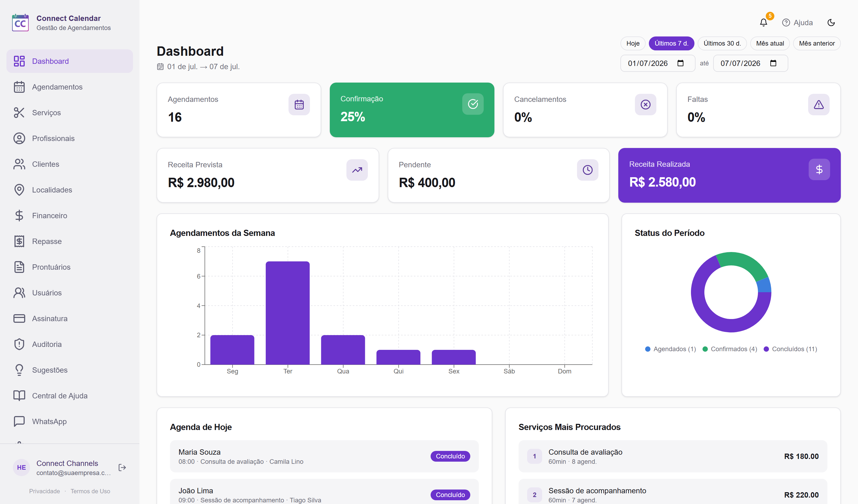Click the blue Agendados donut segment
Screen dimensions: 858x504
click(765, 285)
